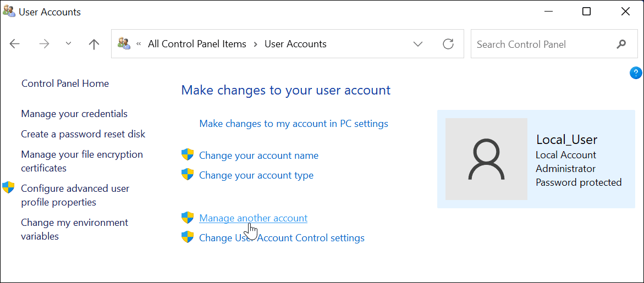Open Configure advanced user profile properties
Screen dimensions: 644x283
click(x=75, y=195)
